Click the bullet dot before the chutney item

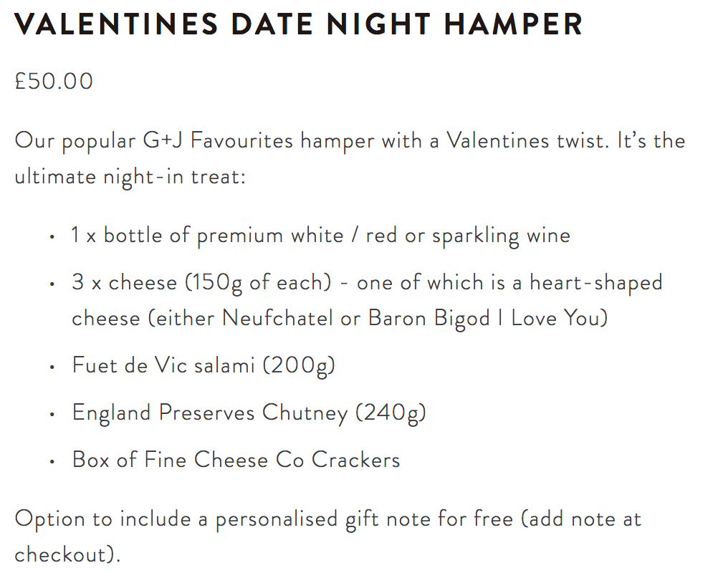[x=52, y=414]
